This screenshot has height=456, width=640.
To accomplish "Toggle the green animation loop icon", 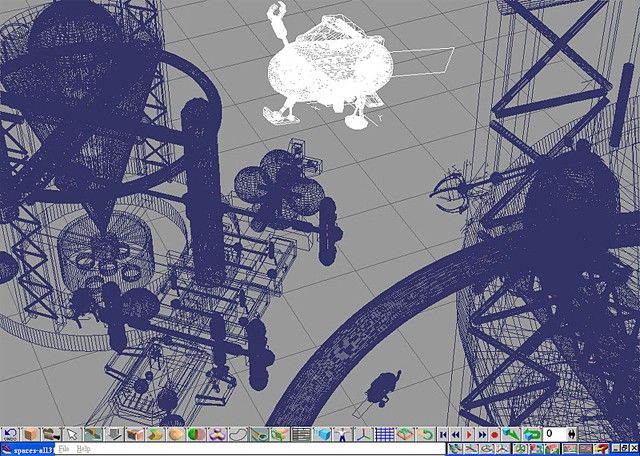I will tap(534, 435).
